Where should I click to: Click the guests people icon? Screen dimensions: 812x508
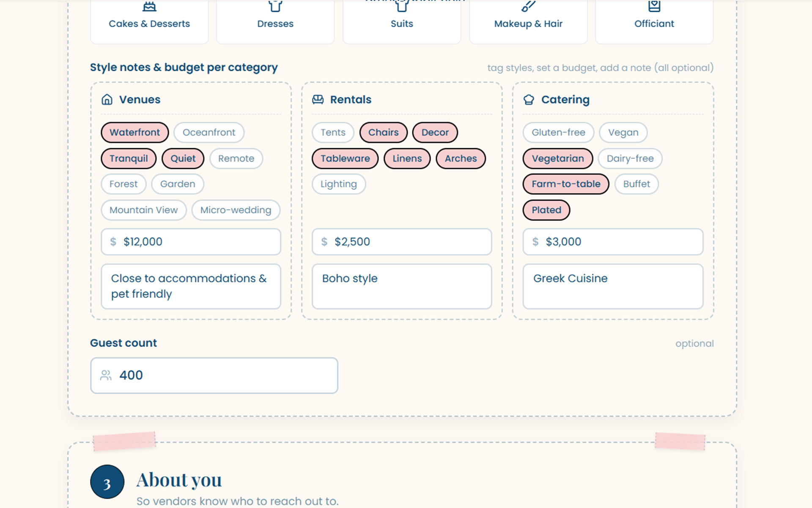coord(106,375)
